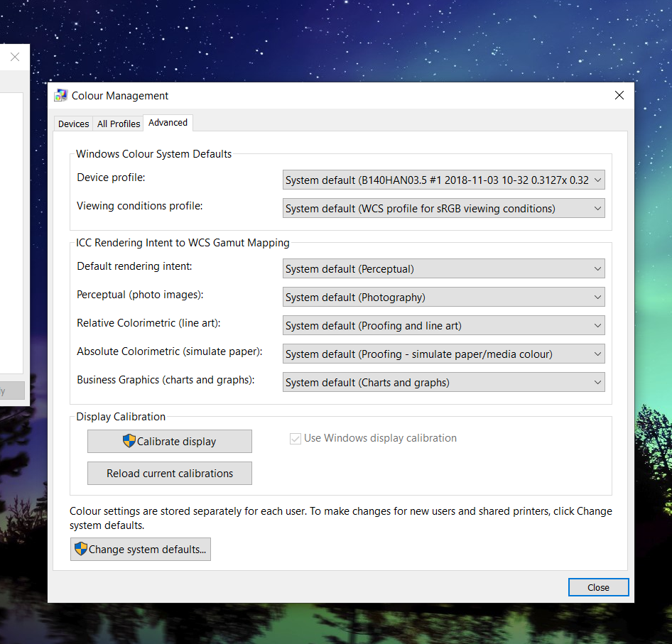Image resolution: width=672 pixels, height=644 pixels.
Task: Click the Colour Management title bar icon
Action: click(61, 95)
